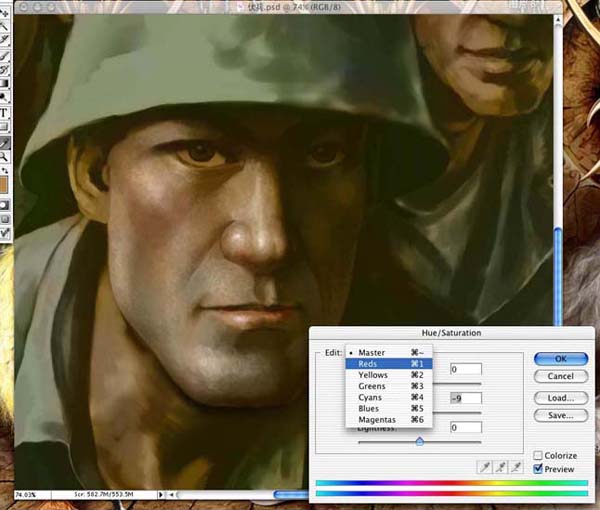Choose Reds in the Edit menu
The height and width of the screenshot is (510, 600).
coord(389,363)
